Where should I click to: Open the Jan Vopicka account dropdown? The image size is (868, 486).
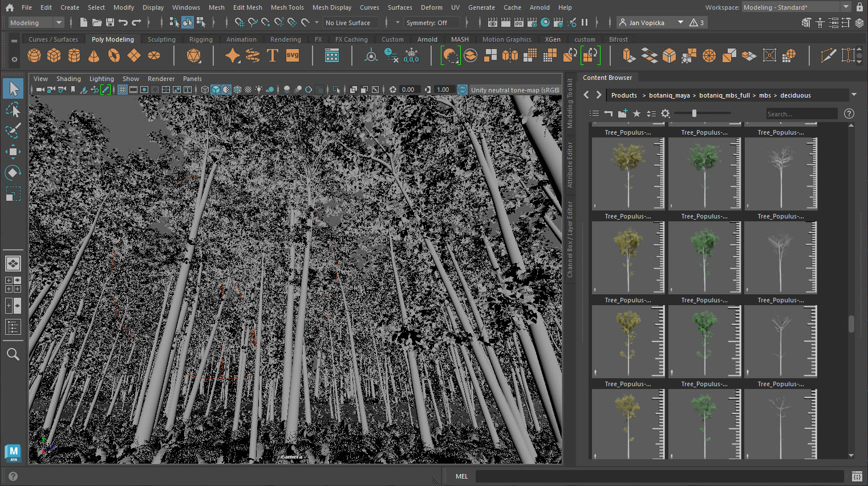pyautogui.click(x=680, y=23)
